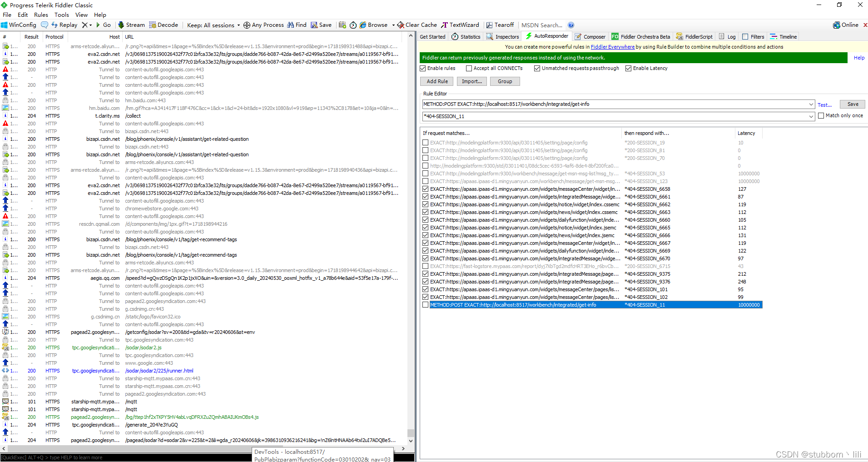Click the camera screenshot icon
The width and height of the screenshot is (868, 462).
342,25
